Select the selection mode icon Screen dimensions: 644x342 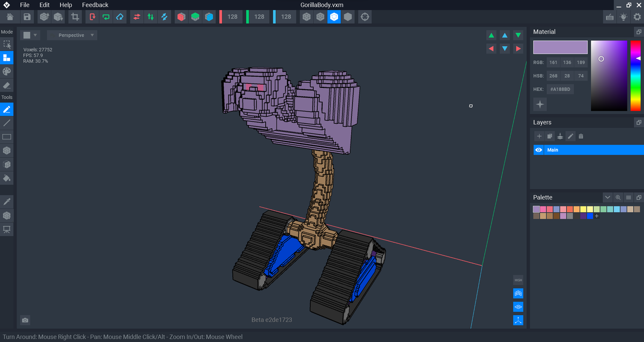(7, 44)
